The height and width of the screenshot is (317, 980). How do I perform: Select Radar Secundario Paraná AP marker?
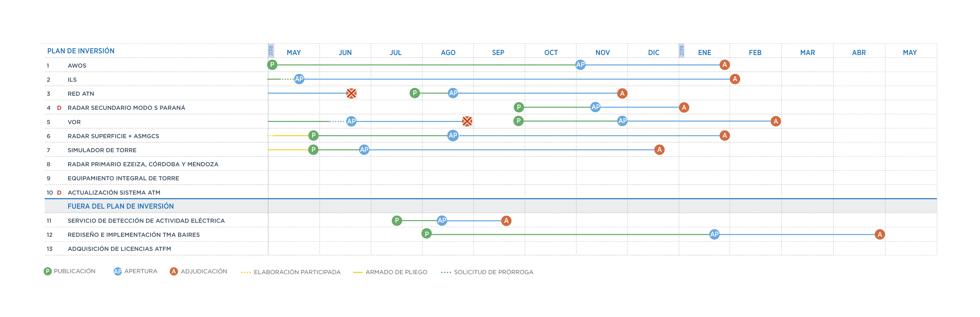click(x=596, y=107)
